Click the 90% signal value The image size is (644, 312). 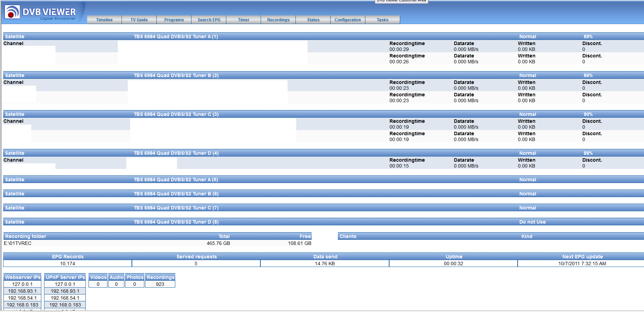pos(588,114)
